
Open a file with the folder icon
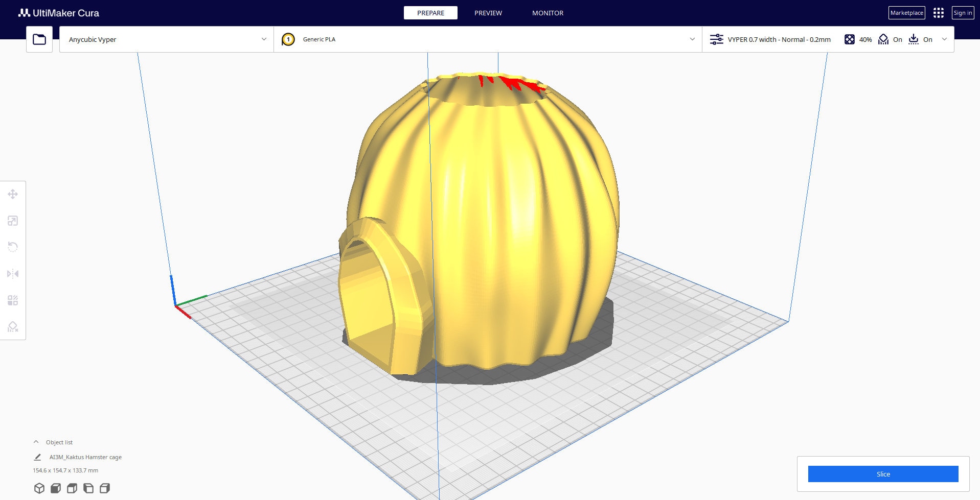pos(39,38)
